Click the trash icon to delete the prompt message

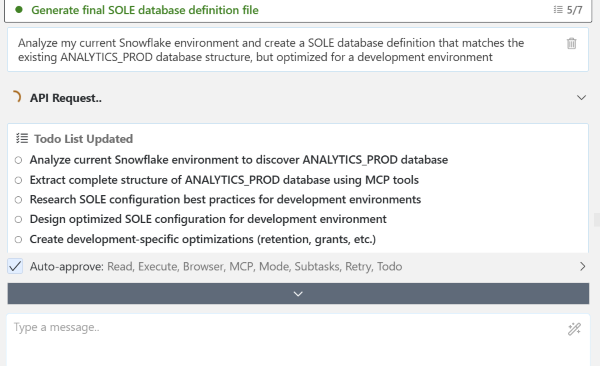571,43
